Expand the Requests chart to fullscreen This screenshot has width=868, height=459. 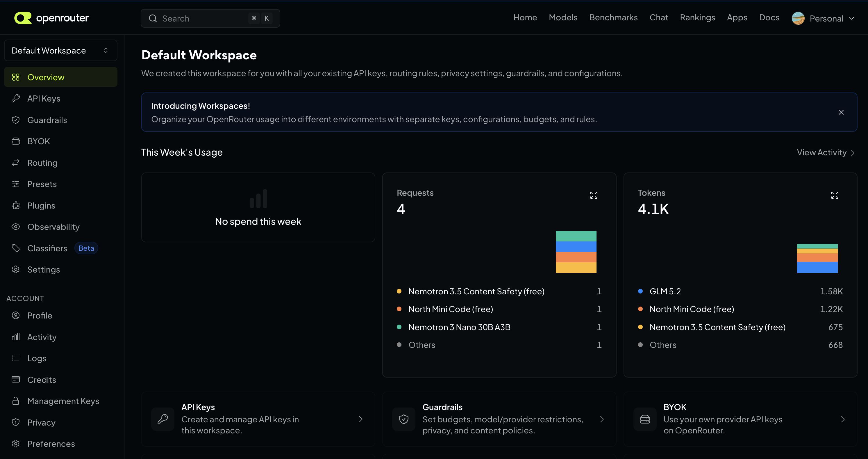click(x=594, y=195)
